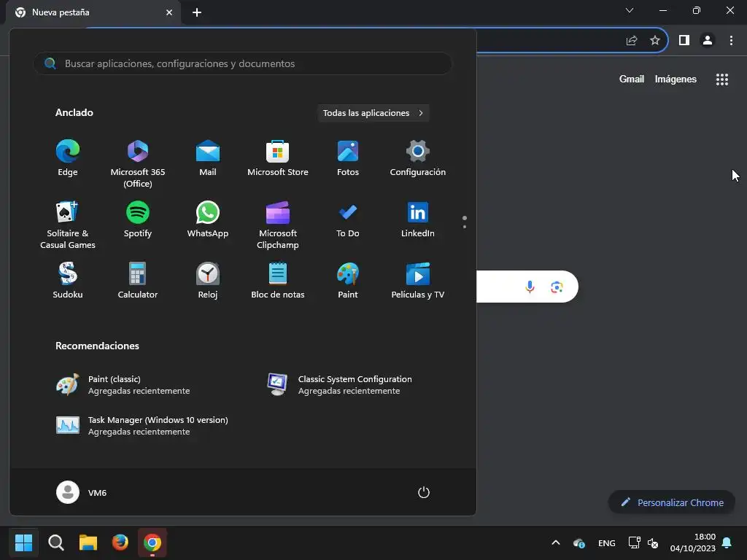Launch Microsoft Clipchamp
747x560 pixels.
point(278,225)
